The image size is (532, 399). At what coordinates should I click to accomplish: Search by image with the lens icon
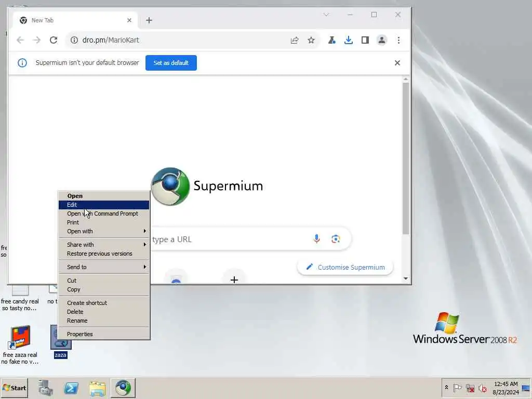336,239
